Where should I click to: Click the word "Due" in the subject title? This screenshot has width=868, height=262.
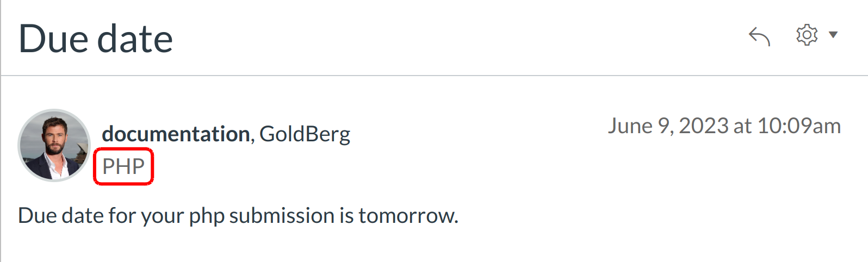click(53, 39)
